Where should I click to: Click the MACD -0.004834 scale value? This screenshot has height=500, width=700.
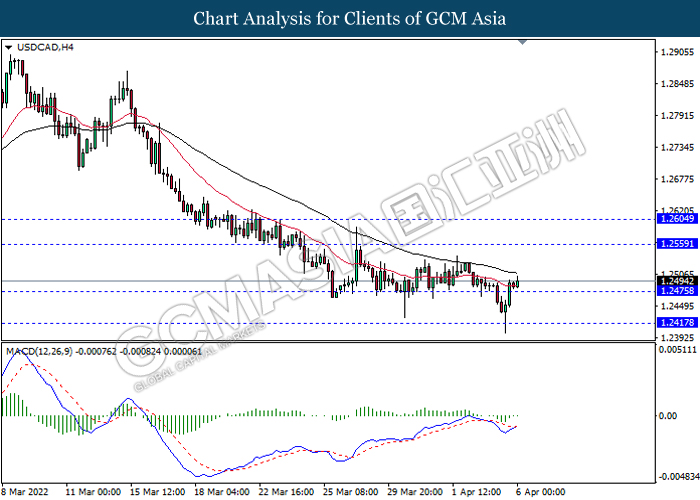pos(679,477)
